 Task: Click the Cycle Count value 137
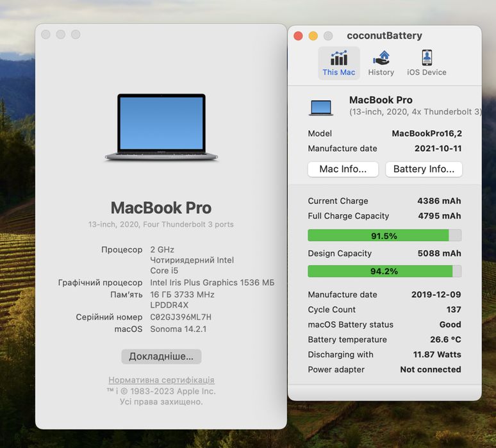454,310
